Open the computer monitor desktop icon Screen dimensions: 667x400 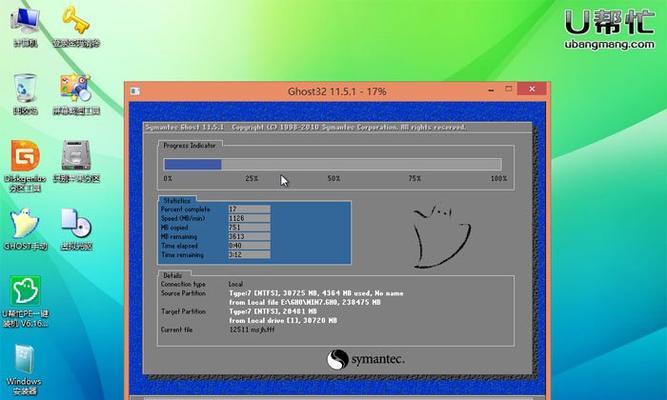click(26, 20)
